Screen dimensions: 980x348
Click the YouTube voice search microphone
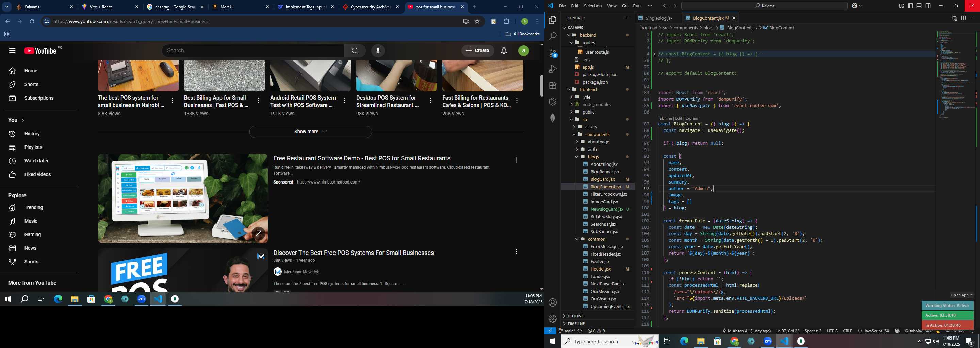(x=378, y=51)
